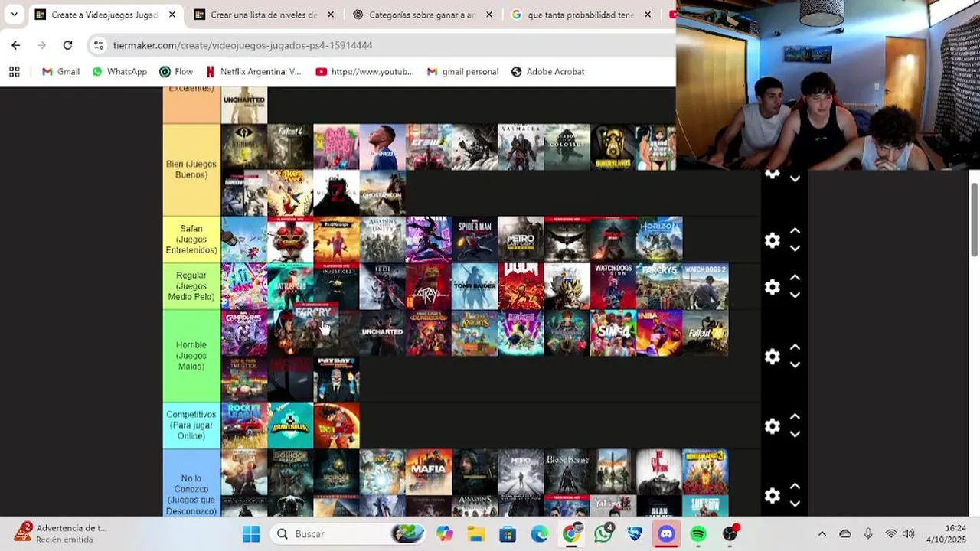The height and width of the screenshot is (551, 980).
Task: Select the Mafia game cover
Action: 429,472
